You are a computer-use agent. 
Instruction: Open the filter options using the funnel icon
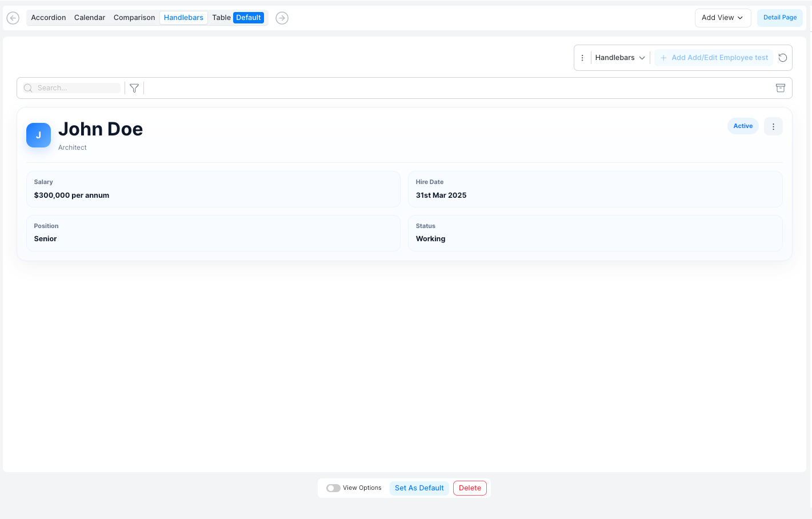click(x=134, y=87)
